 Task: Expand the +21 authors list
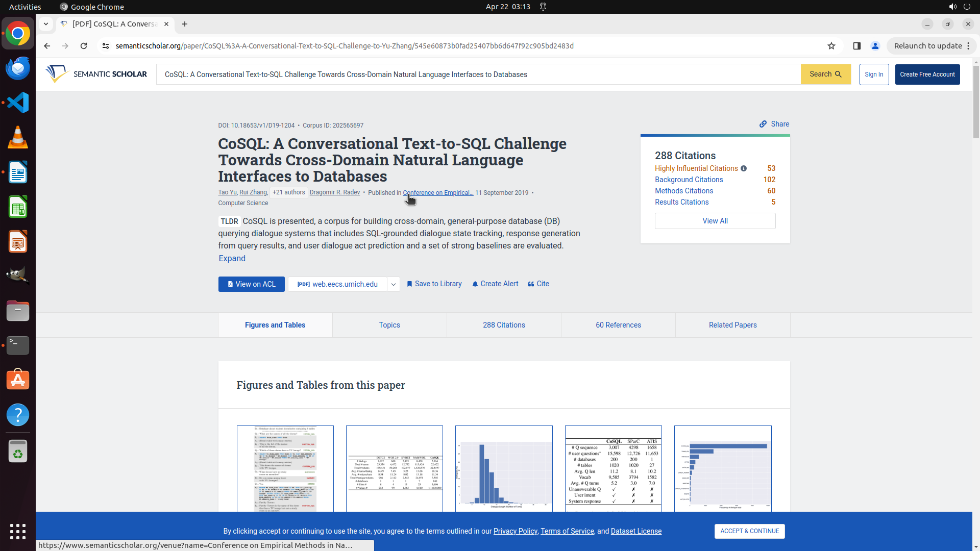point(288,192)
